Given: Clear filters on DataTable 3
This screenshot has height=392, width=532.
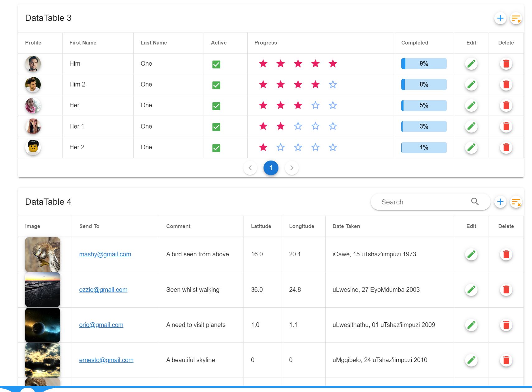Looking at the screenshot, I should click(516, 18).
